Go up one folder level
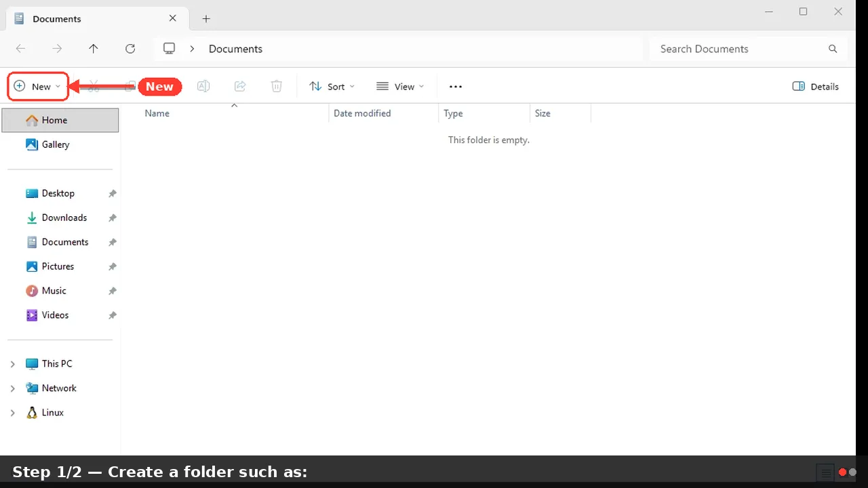 click(x=94, y=49)
